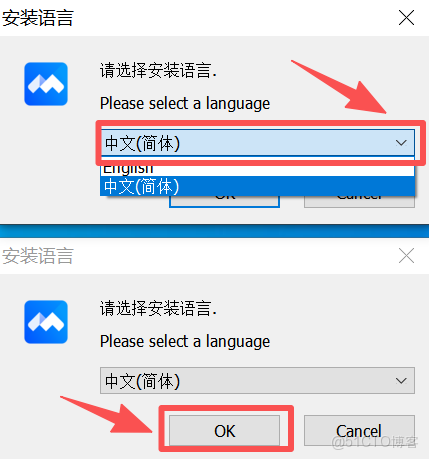Click the black 安装语言 title of the active dialog
Image resolution: width=429 pixels, height=459 pixels.
click(38, 18)
